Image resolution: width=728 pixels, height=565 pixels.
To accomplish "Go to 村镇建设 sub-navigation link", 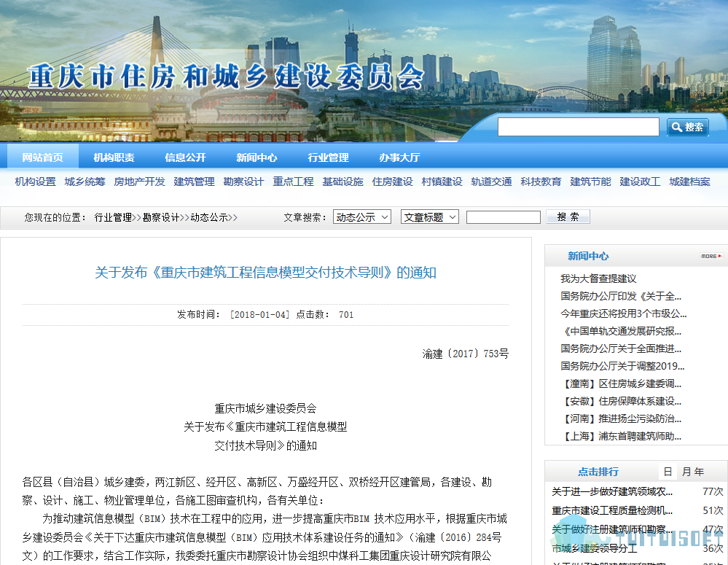I will [x=442, y=182].
